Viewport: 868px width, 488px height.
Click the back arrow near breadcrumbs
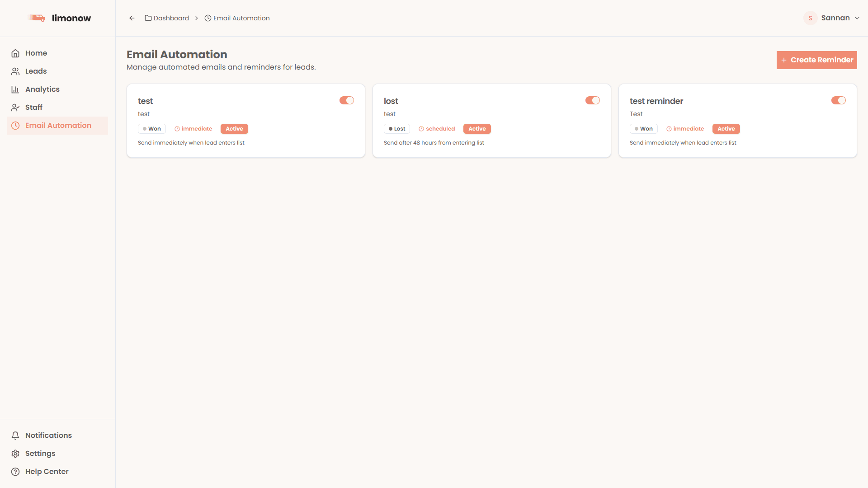(132, 18)
